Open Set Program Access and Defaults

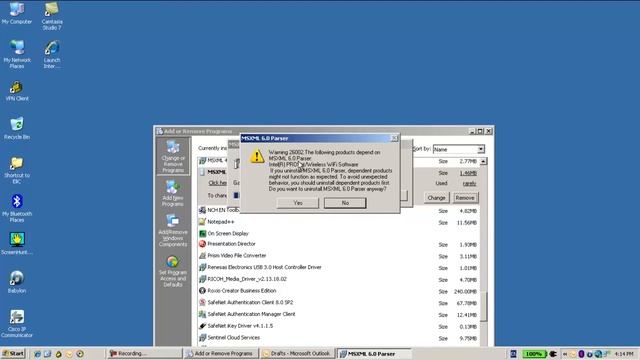tap(173, 271)
